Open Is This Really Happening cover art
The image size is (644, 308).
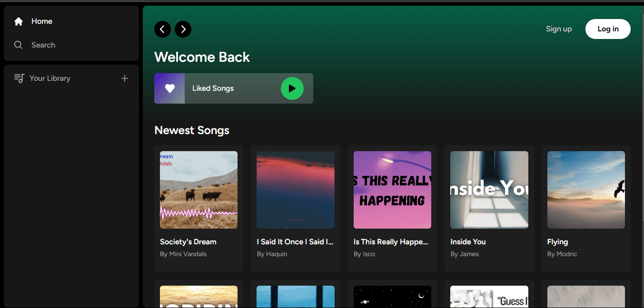[x=392, y=190]
